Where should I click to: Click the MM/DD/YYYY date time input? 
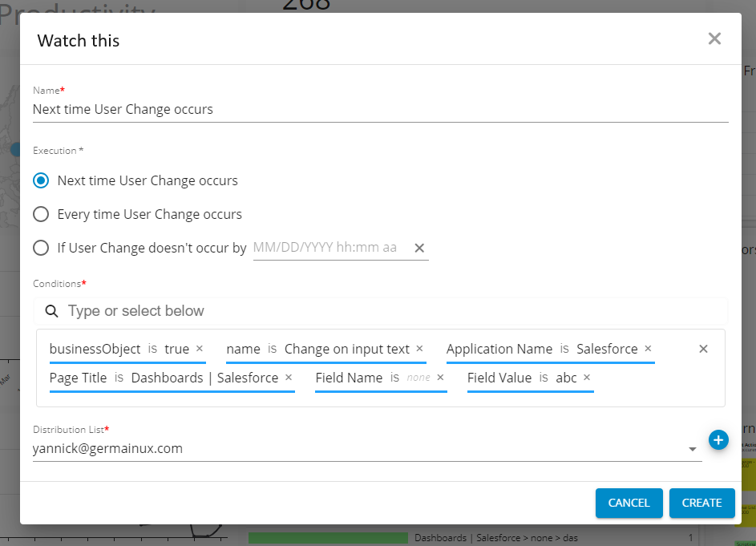(x=325, y=248)
